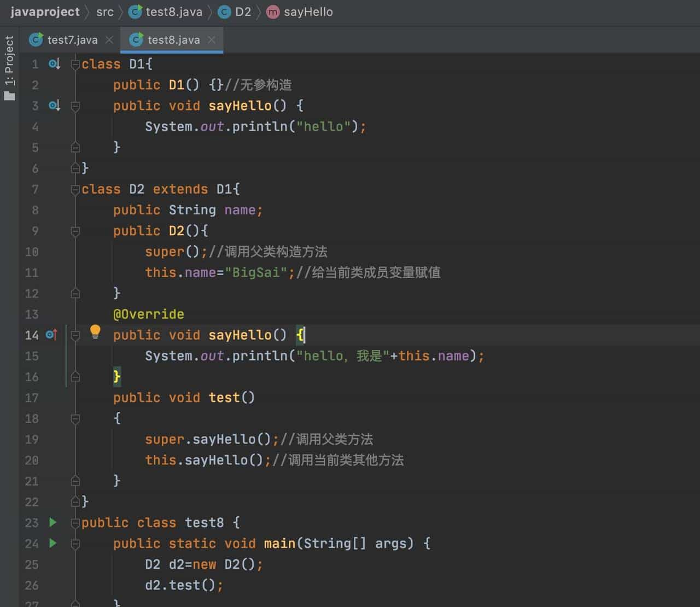Image resolution: width=700 pixels, height=607 pixels.
Task: Click the javaproject breadcrumb
Action: 45,12
